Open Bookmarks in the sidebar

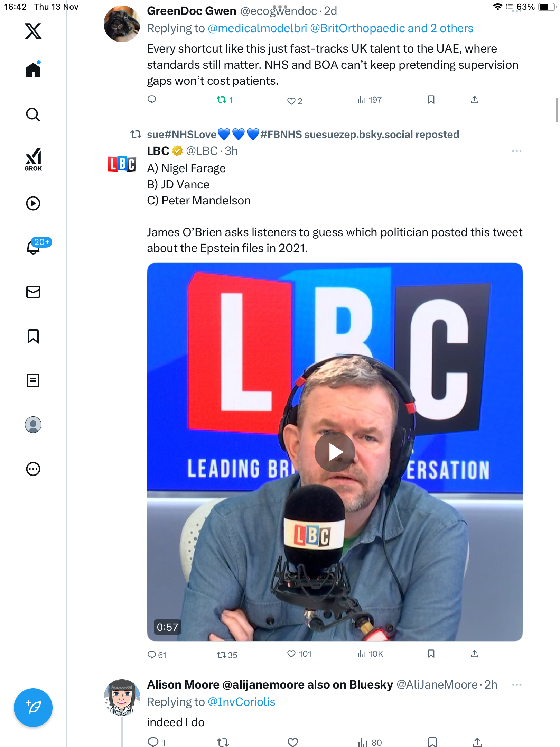33,336
